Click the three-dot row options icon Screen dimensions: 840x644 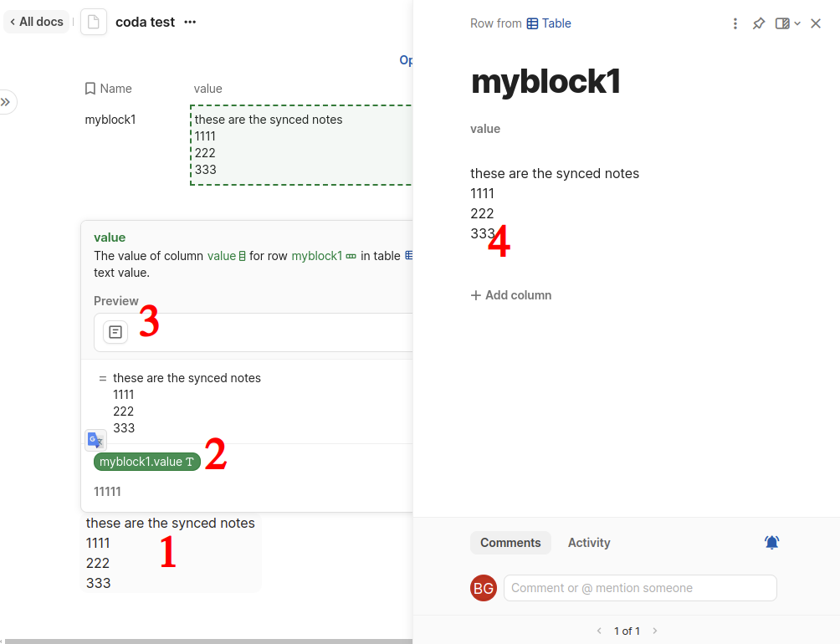735,23
